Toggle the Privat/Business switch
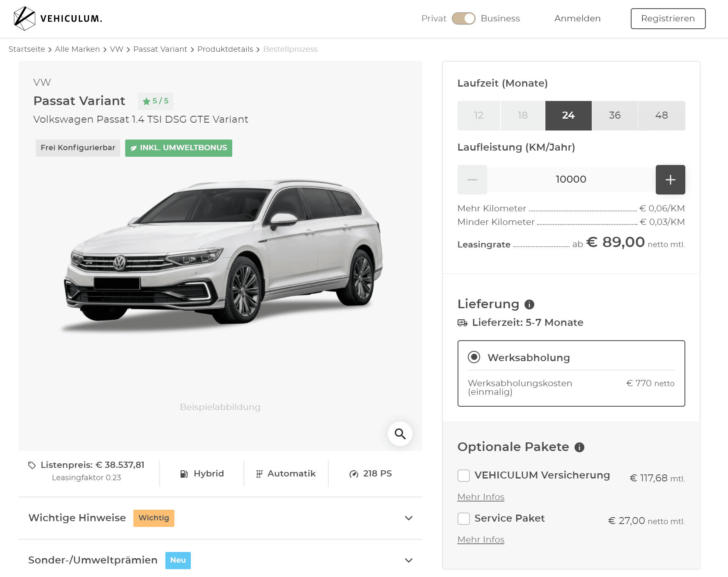 pyautogui.click(x=463, y=18)
